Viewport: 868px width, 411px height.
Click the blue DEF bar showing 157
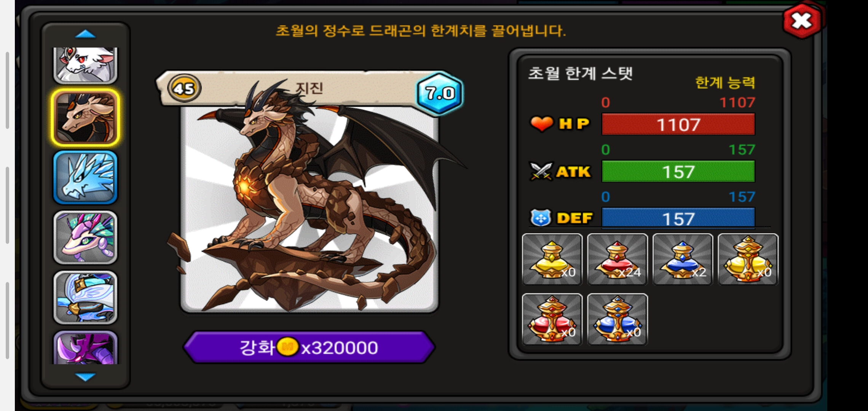pos(678,218)
